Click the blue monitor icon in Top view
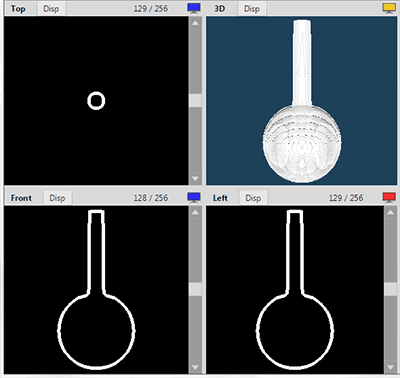The width and height of the screenshot is (400, 378). [194, 8]
